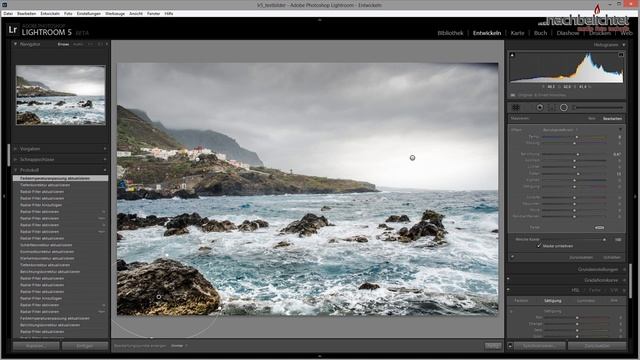This screenshot has height=360, width=640.
Task: Click the Lr logo identity plate
Action: click(x=13, y=30)
